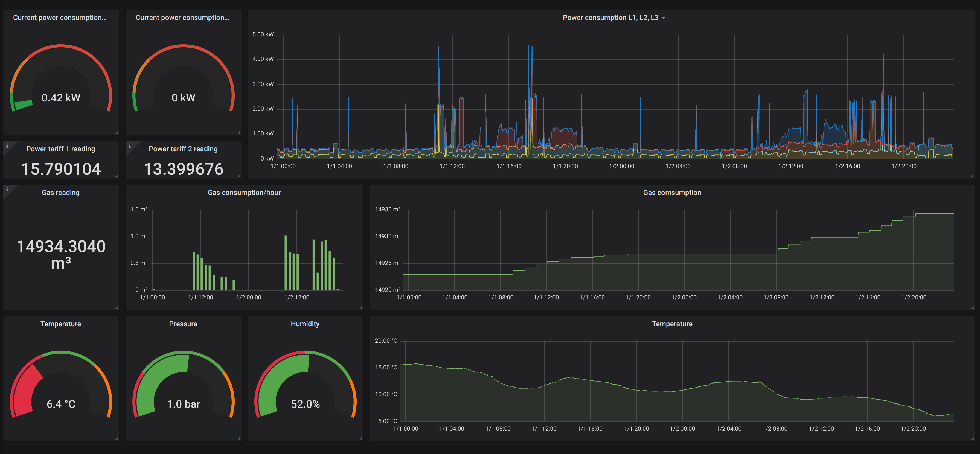
Task: Click the info icon on Power tariff 2 panel
Action: point(129,146)
